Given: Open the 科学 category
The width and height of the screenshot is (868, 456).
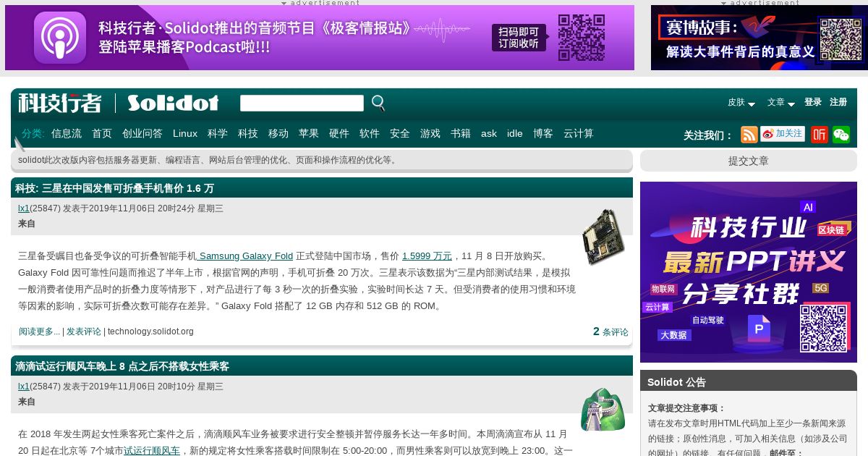Looking at the screenshot, I should pos(218,133).
